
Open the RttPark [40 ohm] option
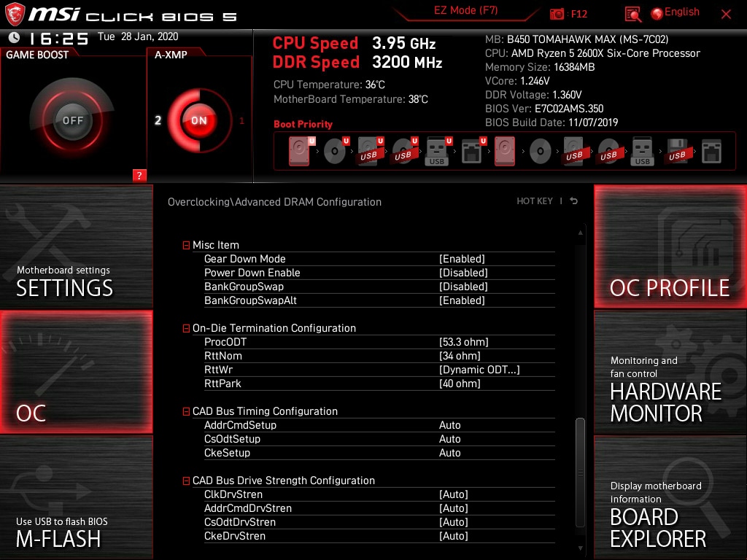pyautogui.click(x=379, y=384)
